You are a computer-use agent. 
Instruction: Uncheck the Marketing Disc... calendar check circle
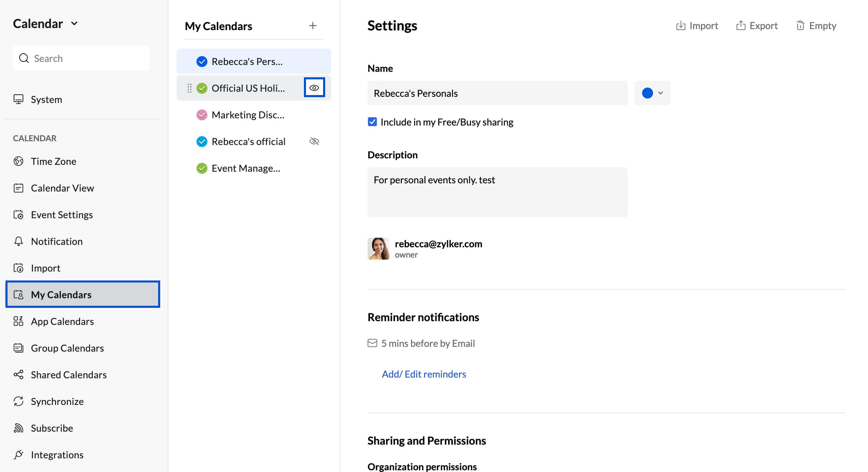point(202,115)
